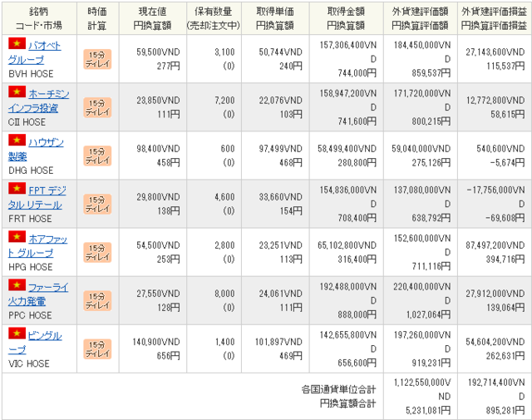Click the 50,744VND acquisition price
This screenshot has height=420, width=532.
click(281, 52)
